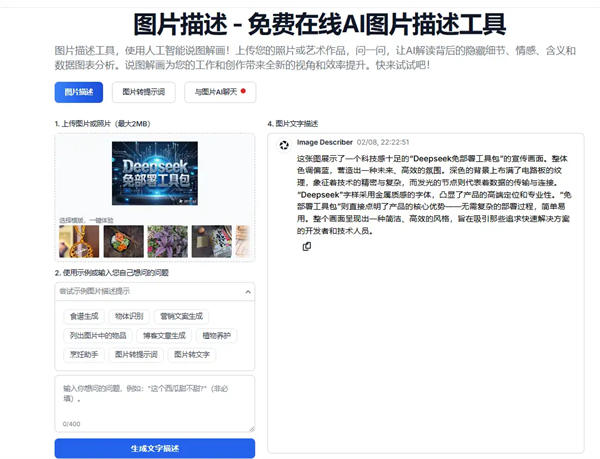600x459 pixels.
Task: Click the page title 图片描述 heading
Action: [320, 24]
